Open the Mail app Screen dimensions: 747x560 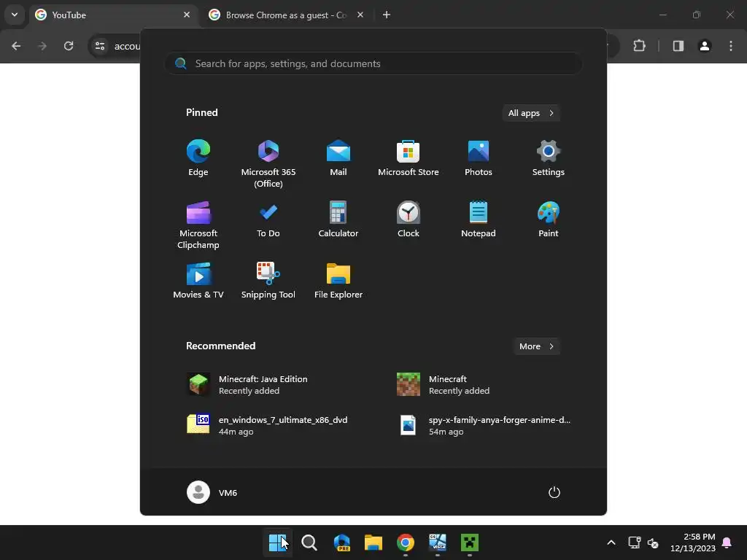[338, 158]
